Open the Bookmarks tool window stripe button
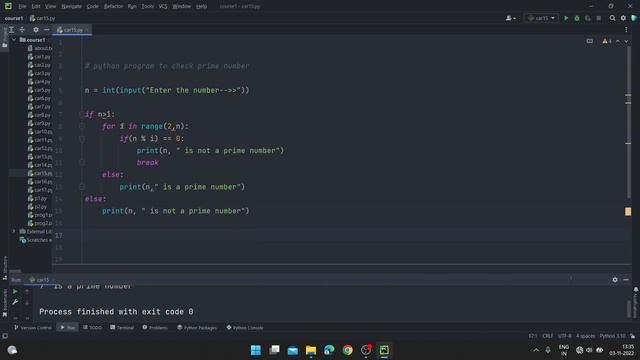 click(x=4, y=303)
